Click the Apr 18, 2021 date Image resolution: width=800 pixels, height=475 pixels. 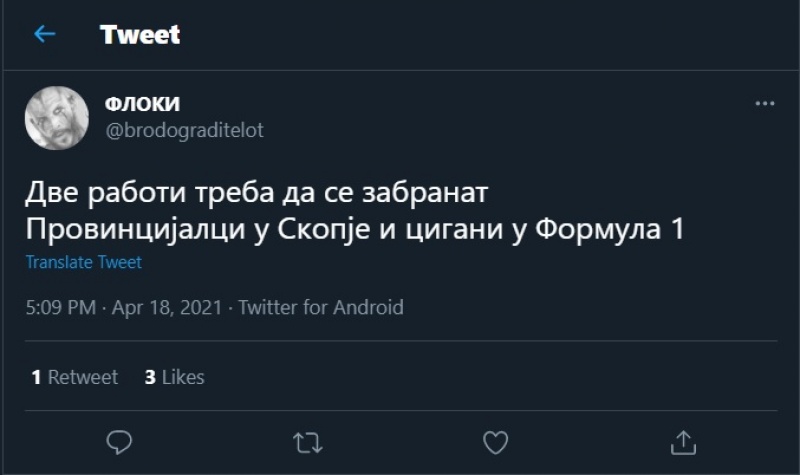tap(168, 307)
